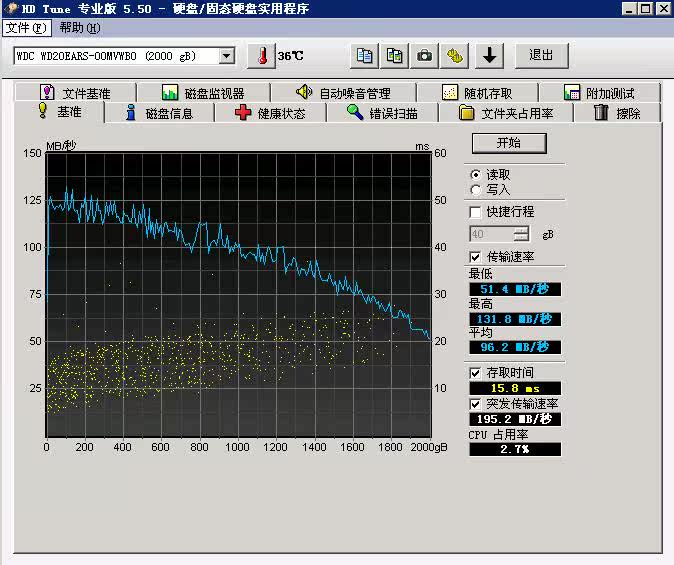Open options via the wrench icon
The width and height of the screenshot is (674, 565).
pyautogui.click(x=455, y=55)
